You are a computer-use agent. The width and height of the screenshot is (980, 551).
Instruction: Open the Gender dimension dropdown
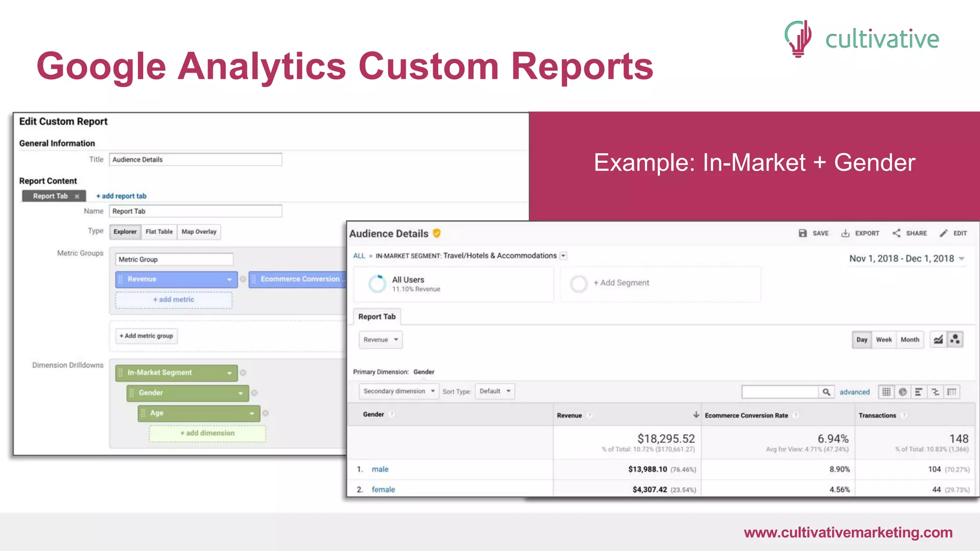(x=241, y=393)
